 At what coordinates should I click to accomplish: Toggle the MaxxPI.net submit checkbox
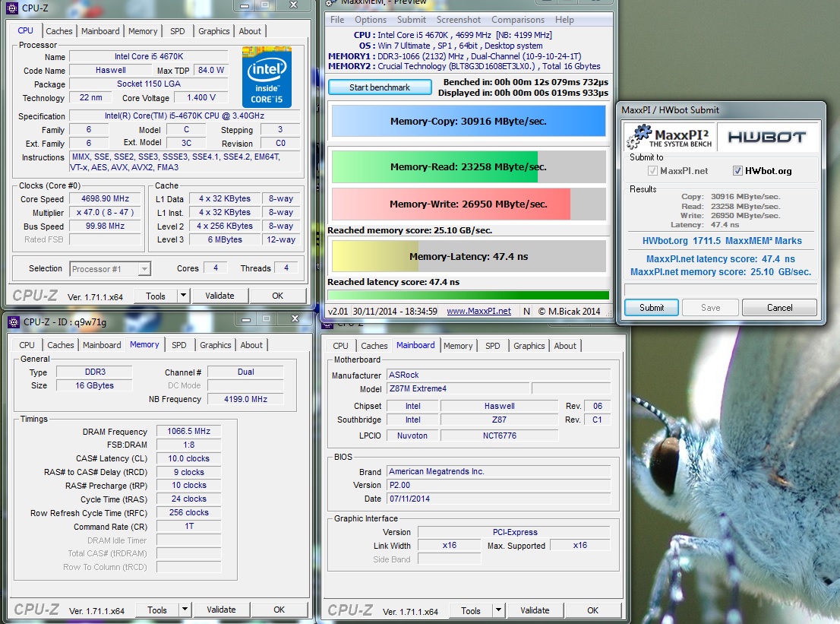pyautogui.click(x=652, y=170)
